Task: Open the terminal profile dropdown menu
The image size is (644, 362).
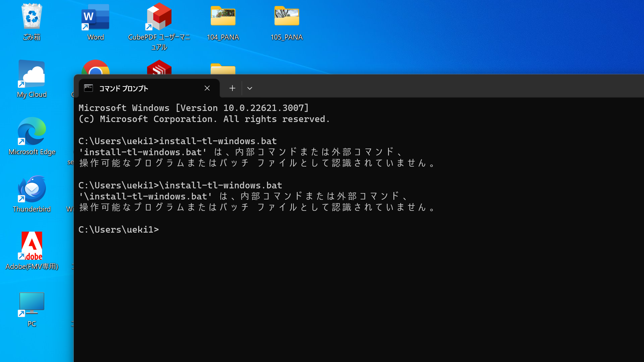Action: 250,88
